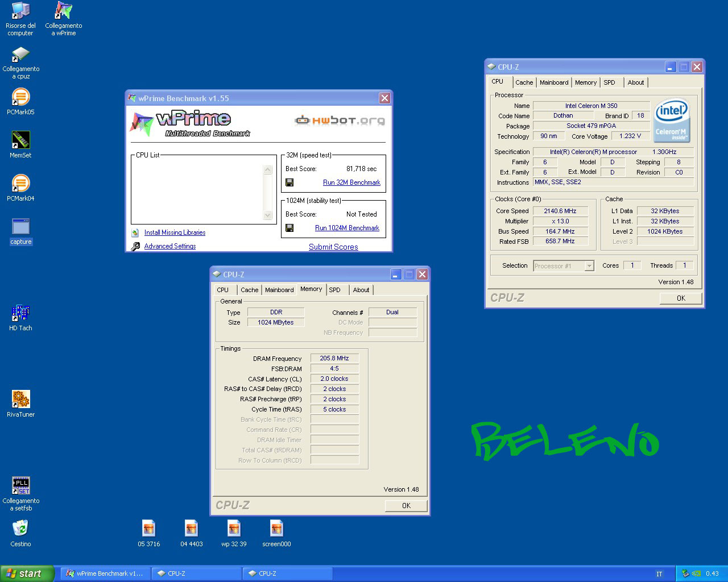
Task: Switch to Cache tab in right CPU-Z window
Action: click(x=524, y=82)
